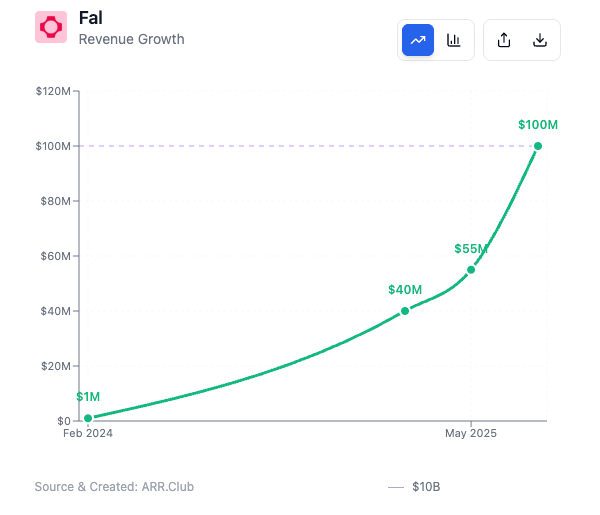The image size is (600, 515).
Task: Click the green $1M value label
Action: pos(88,397)
